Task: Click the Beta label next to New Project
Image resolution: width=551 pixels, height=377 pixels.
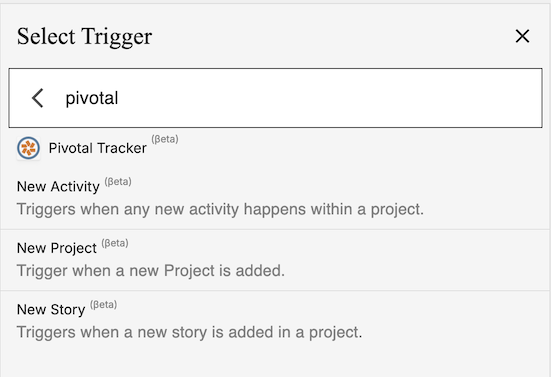Action: (115, 243)
